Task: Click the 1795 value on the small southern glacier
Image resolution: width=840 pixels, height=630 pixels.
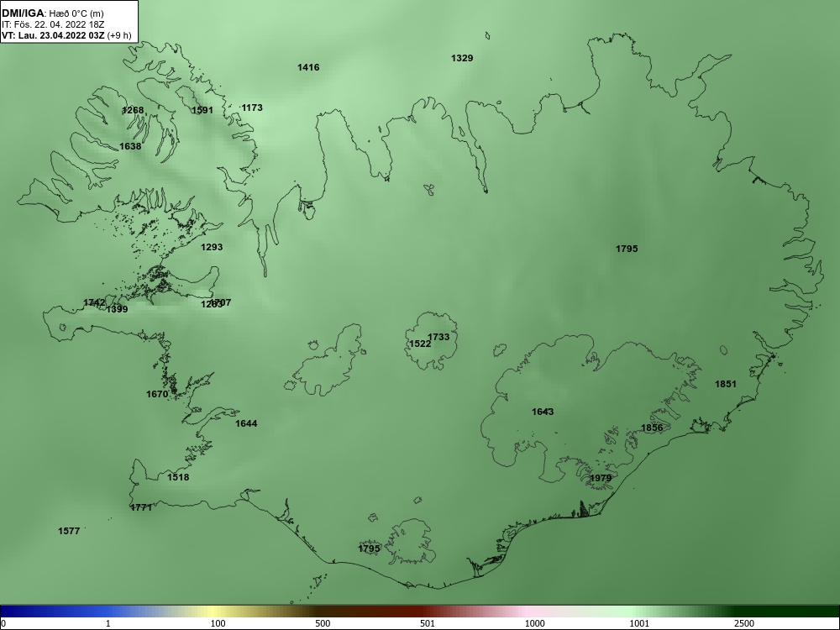Action: click(x=369, y=549)
